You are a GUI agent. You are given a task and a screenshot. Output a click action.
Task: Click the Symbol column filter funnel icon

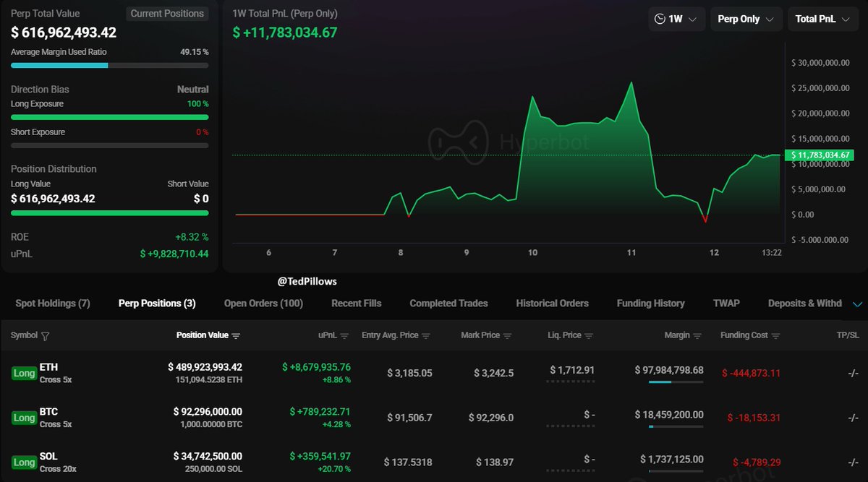(x=46, y=336)
